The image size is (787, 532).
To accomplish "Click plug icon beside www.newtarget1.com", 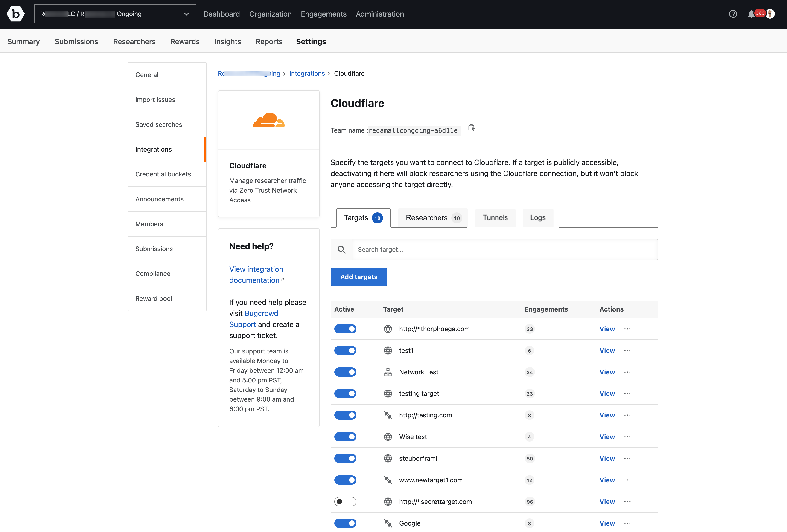I will pyautogui.click(x=388, y=480).
